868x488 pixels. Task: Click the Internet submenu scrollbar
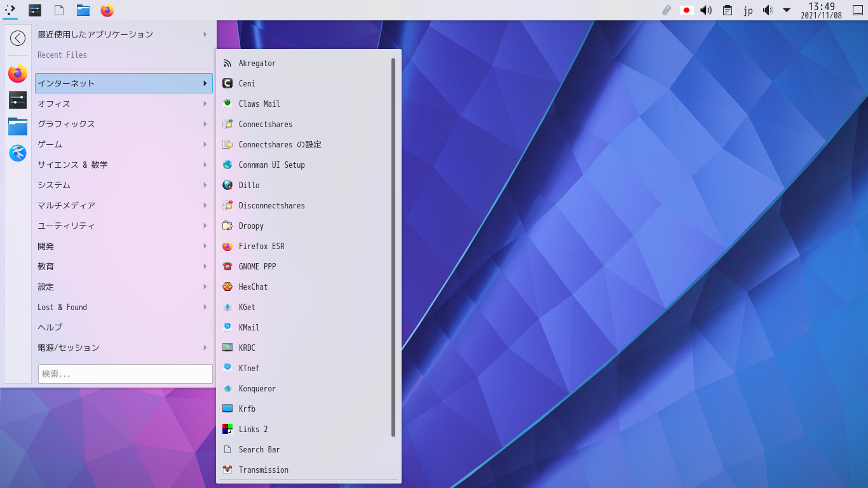393,247
